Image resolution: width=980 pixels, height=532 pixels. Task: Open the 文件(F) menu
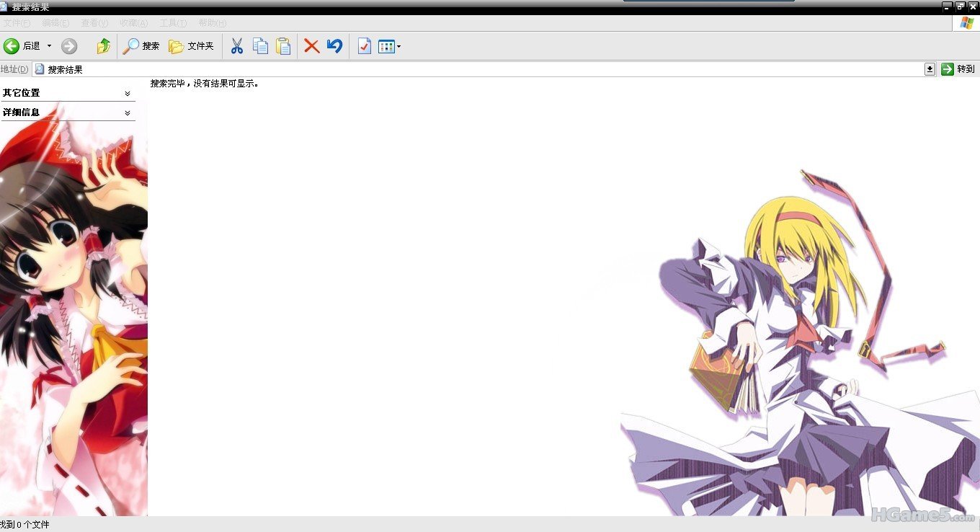pos(17,23)
